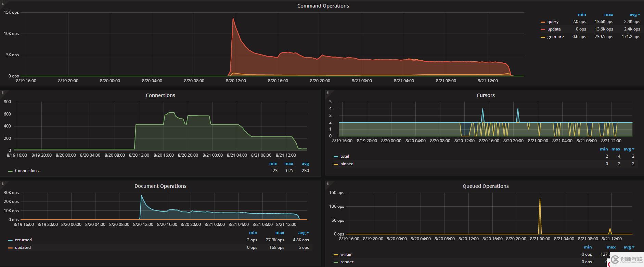Click the update series red color swatch
Viewport: 644px width, 267px height.
coord(543,29)
